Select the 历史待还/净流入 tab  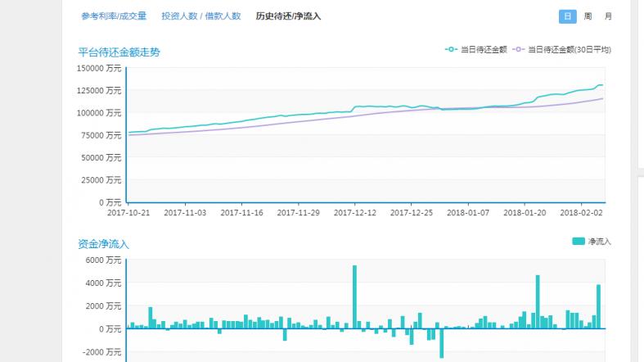[x=288, y=16]
